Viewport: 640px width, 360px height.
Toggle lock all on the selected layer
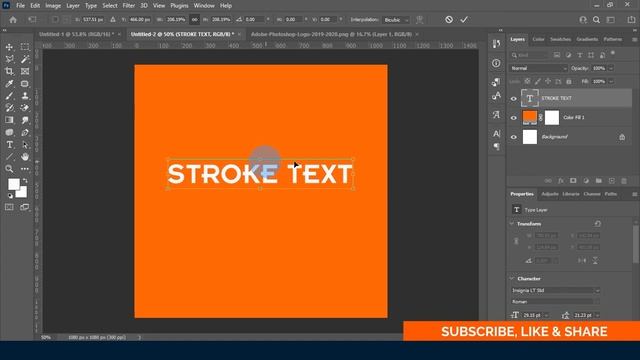point(569,82)
